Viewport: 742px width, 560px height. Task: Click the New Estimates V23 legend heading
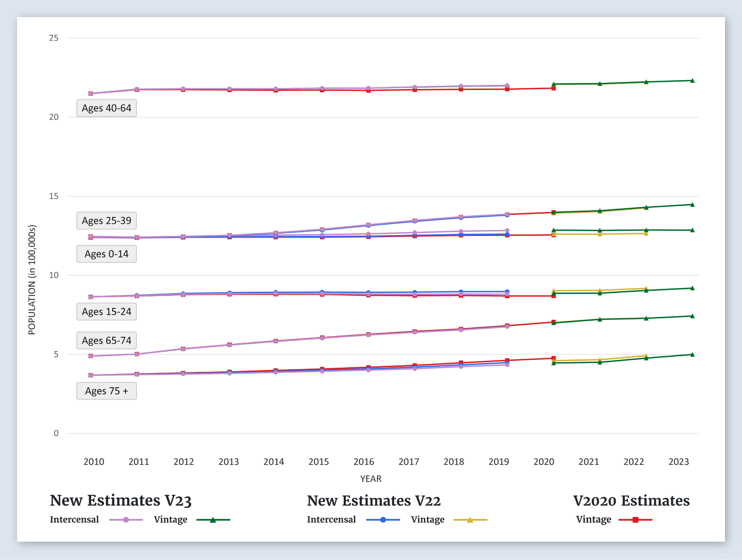pos(121,501)
